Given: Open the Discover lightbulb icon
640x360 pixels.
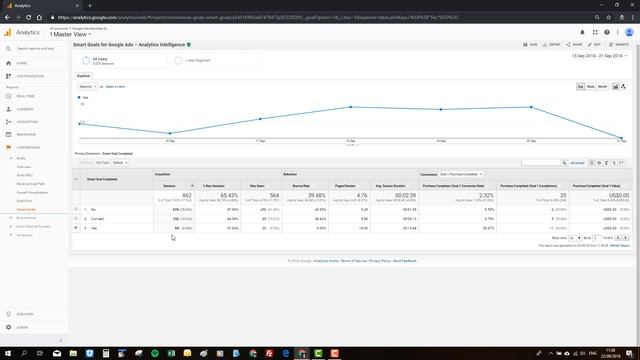Looking at the screenshot, I should 9,314.
